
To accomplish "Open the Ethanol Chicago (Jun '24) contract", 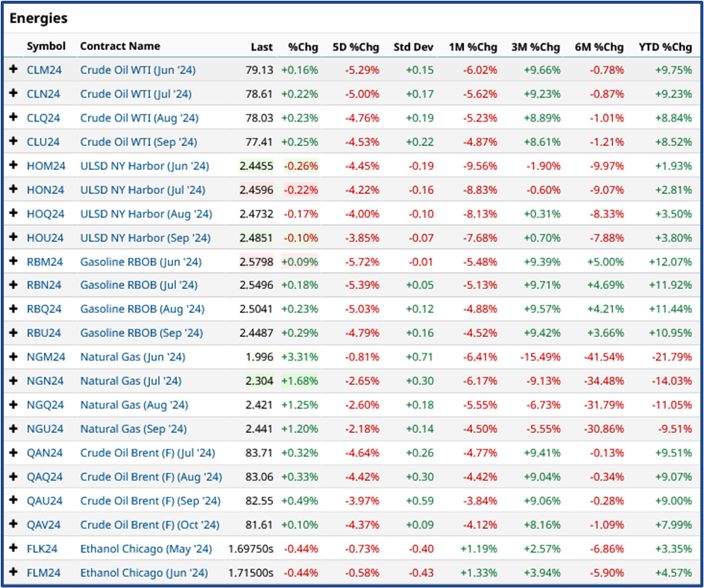I will point(138,572).
